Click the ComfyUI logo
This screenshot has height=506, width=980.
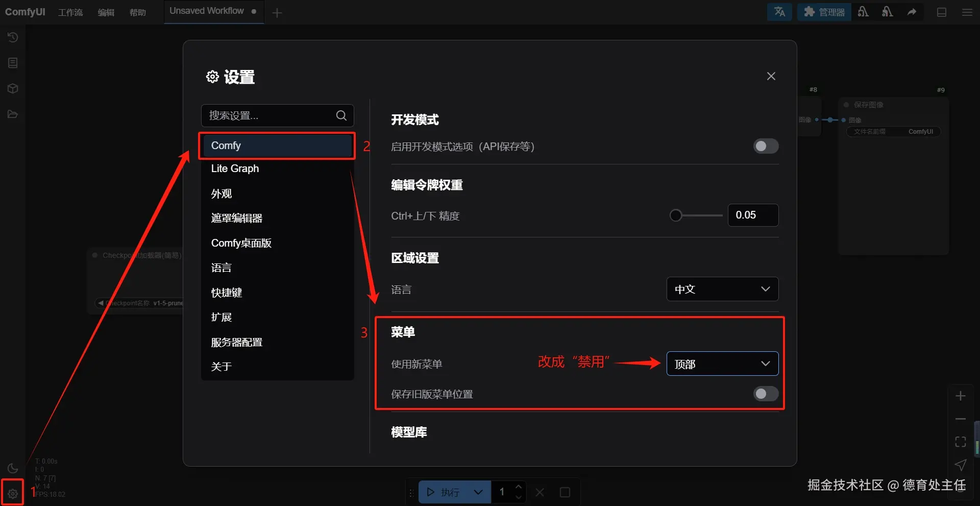click(x=25, y=12)
